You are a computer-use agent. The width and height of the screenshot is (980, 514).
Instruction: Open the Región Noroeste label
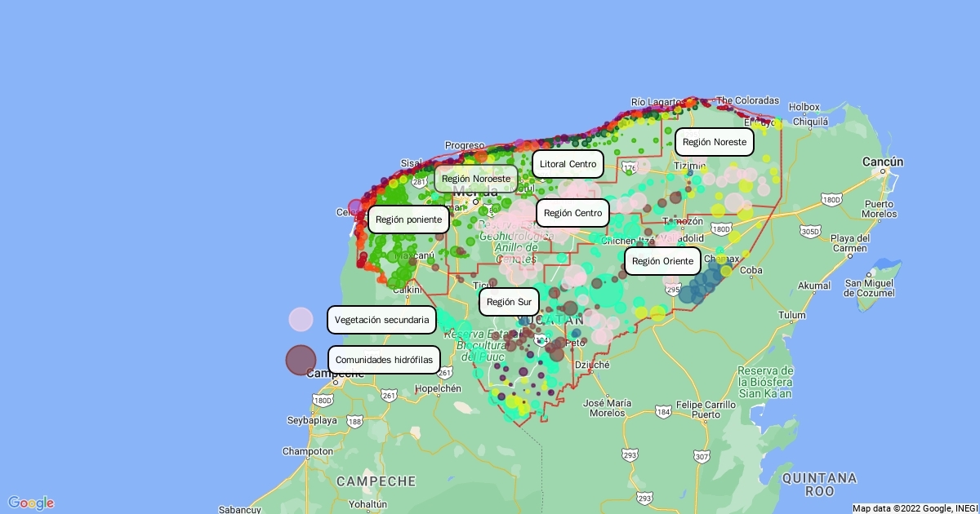[475, 179]
